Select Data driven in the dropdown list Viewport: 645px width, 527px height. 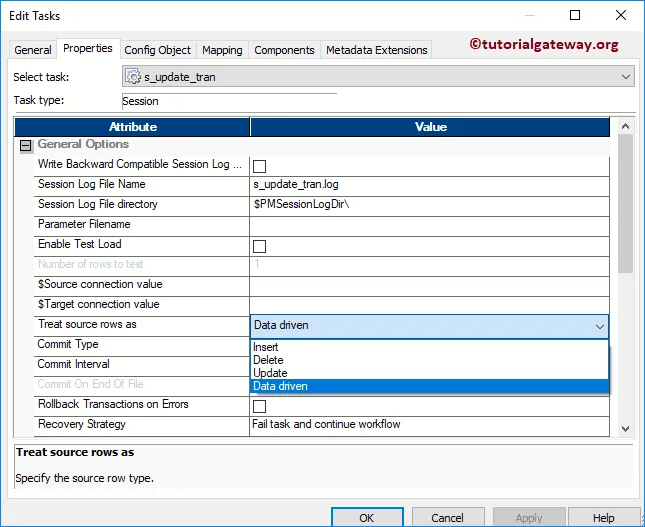pos(429,386)
